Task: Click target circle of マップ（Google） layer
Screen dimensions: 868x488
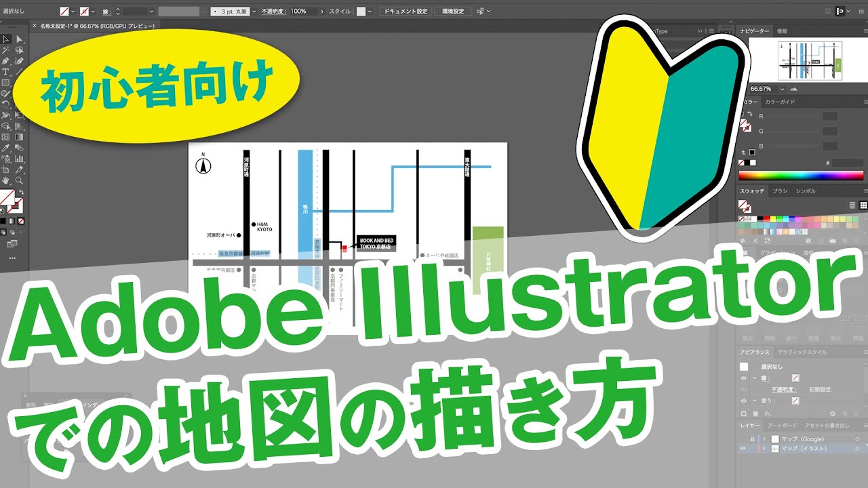Action: point(857,439)
